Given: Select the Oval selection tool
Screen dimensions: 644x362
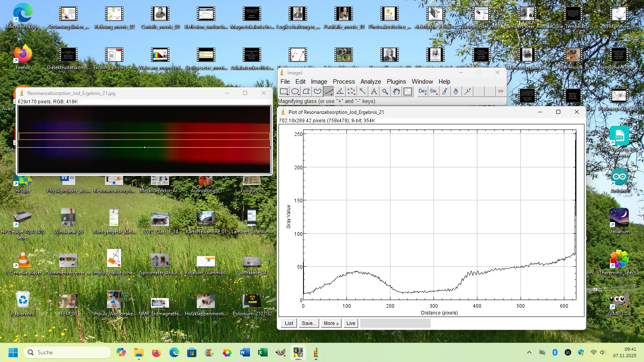Looking at the screenshot, I should click(295, 92).
